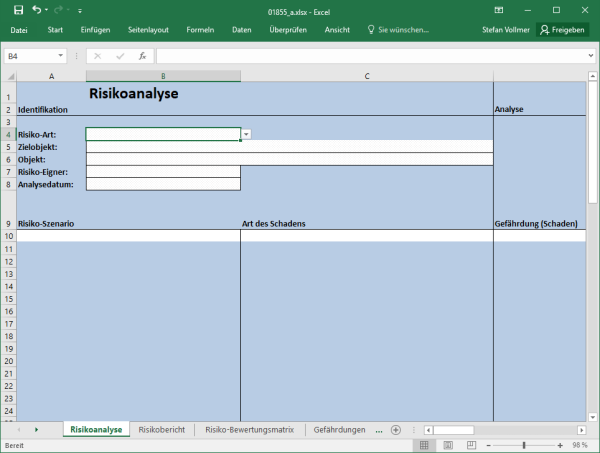Click the Undo arrow icon
Image resolution: width=600 pixels, height=453 pixels.
(x=36, y=9)
